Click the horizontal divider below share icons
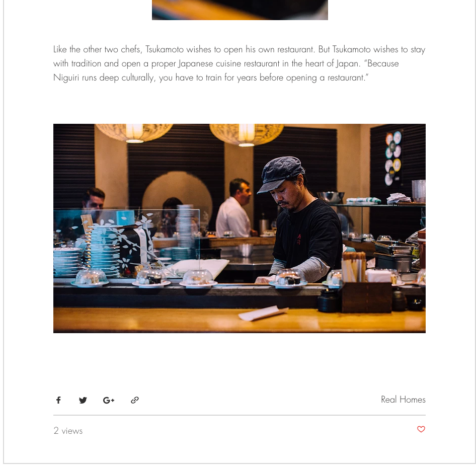 pos(239,415)
